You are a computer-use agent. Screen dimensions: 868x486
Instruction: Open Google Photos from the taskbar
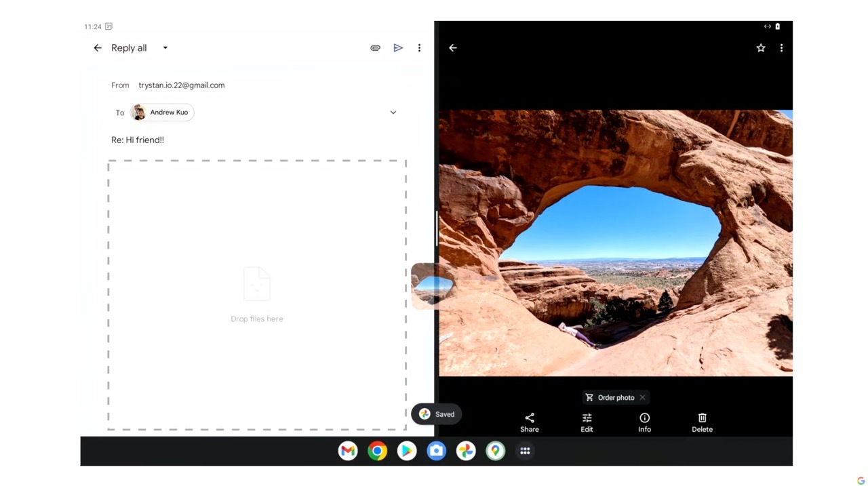466,451
